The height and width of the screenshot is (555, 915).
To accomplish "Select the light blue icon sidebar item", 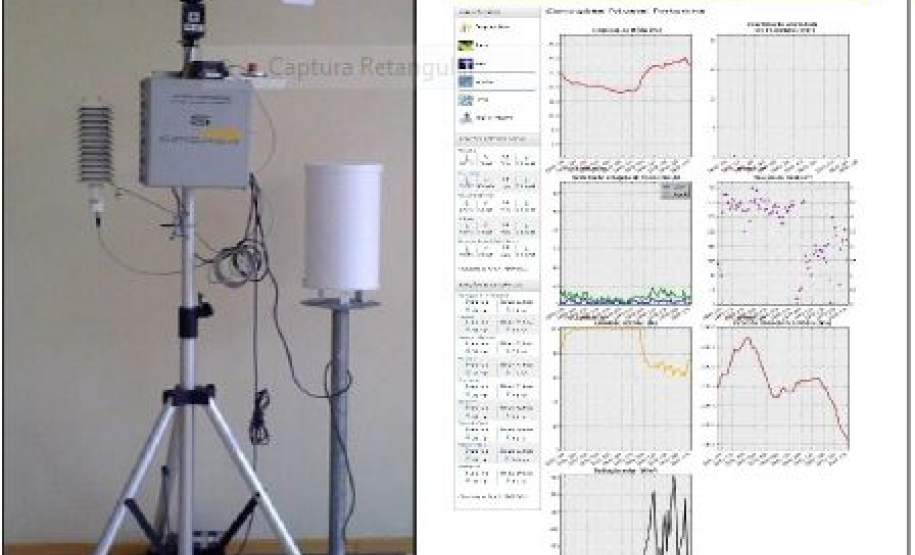I will point(468,99).
